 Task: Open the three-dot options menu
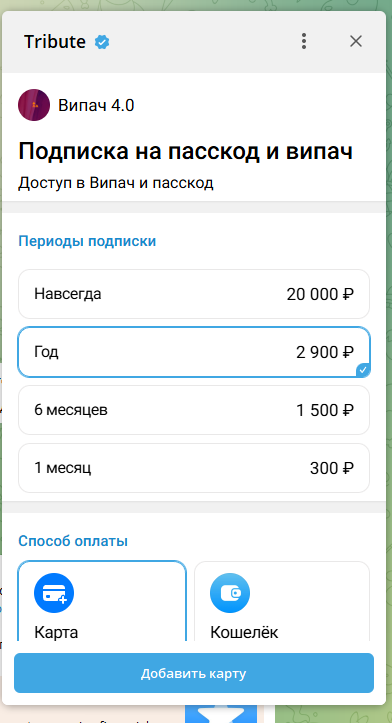[x=303, y=41]
